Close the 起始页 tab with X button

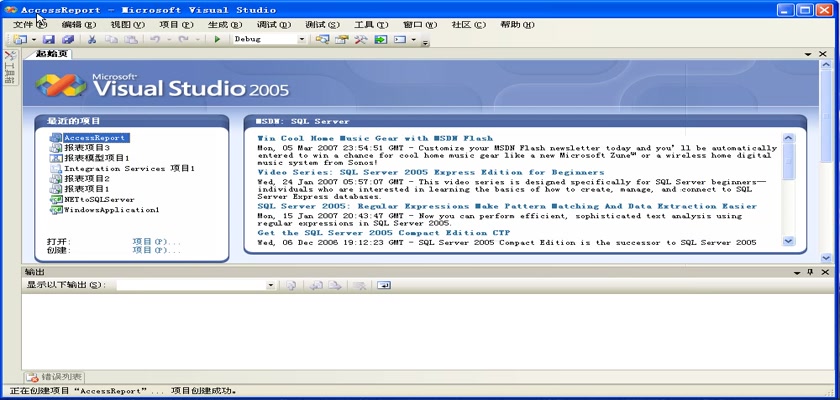pyautogui.click(x=823, y=54)
